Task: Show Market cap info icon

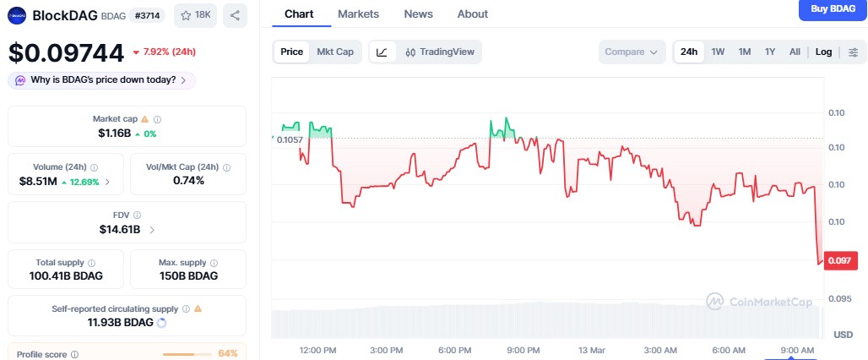Action: click(157, 119)
